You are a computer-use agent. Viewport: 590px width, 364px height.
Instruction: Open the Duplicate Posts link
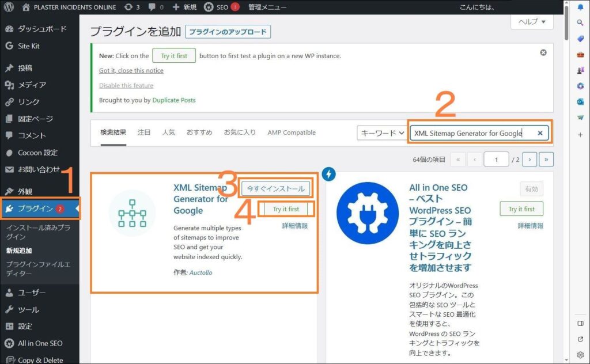coord(174,100)
